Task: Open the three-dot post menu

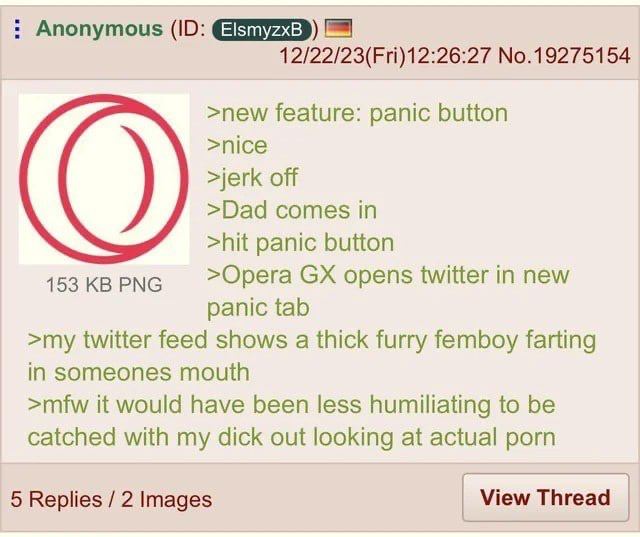Action: click(x=17, y=29)
